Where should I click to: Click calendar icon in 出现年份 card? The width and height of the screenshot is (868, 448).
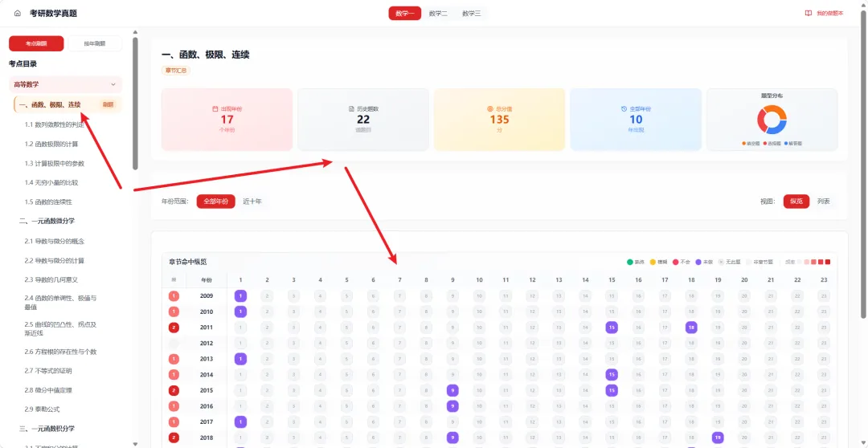pos(215,109)
